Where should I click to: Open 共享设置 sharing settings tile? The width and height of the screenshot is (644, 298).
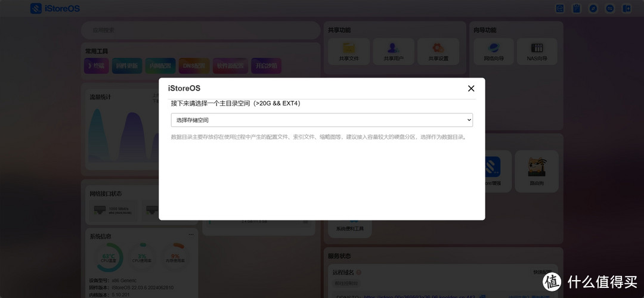pyautogui.click(x=438, y=51)
